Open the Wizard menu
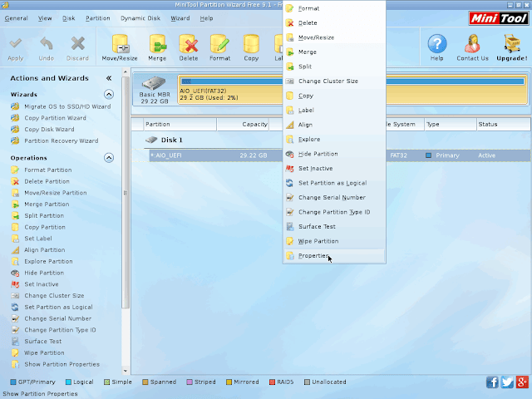The width and height of the screenshot is (532, 399). point(180,18)
